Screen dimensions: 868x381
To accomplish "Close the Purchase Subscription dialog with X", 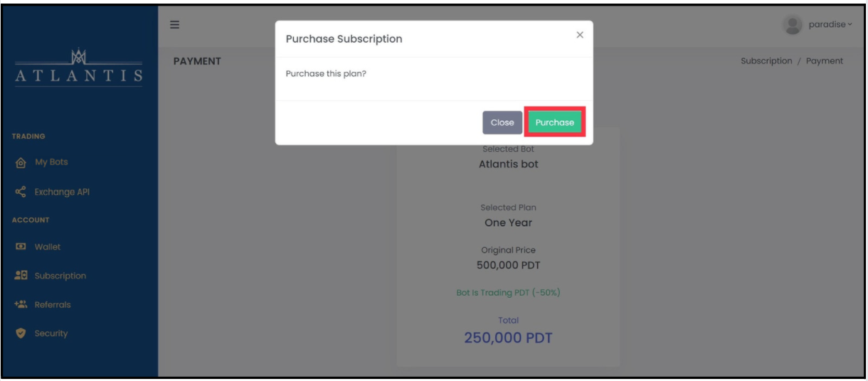I will pos(580,35).
